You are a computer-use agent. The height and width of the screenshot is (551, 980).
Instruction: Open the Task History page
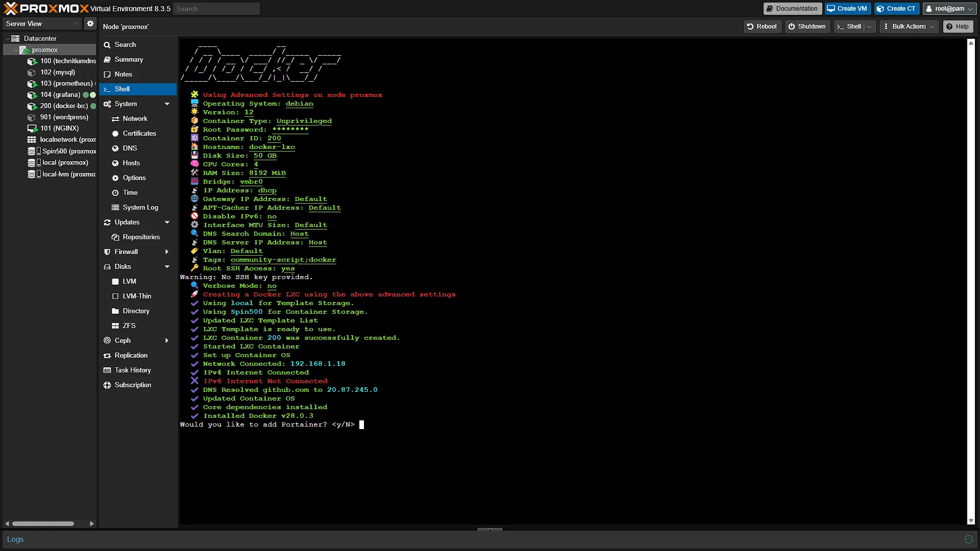tap(138, 370)
